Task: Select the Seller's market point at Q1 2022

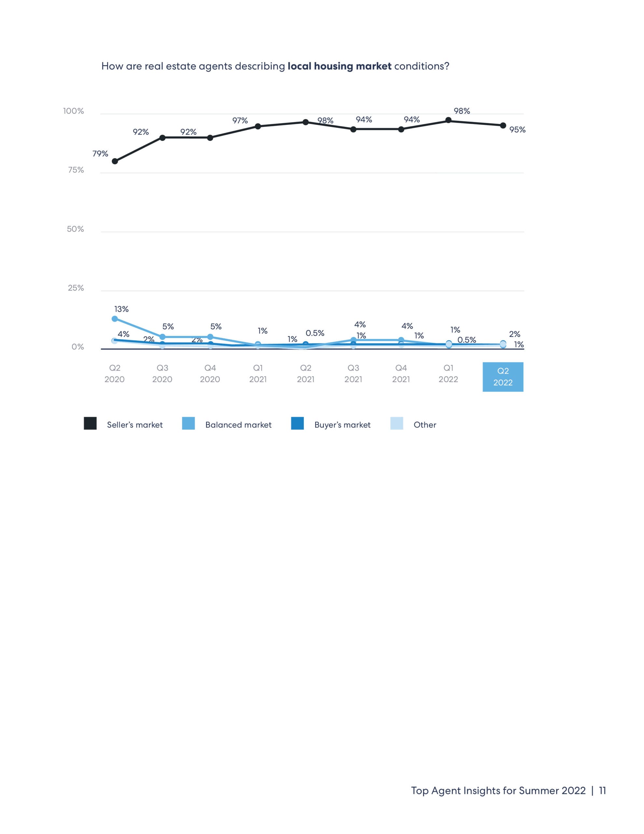Action: [x=449, y=121]
